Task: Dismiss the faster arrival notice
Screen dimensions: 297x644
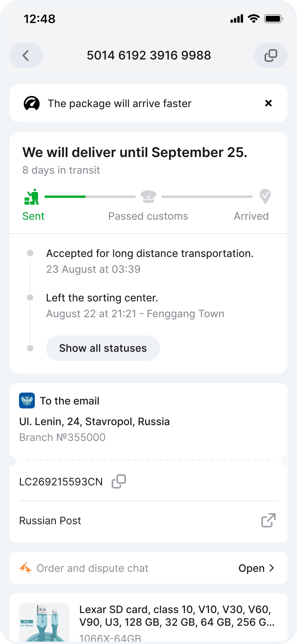Action: 268,103
